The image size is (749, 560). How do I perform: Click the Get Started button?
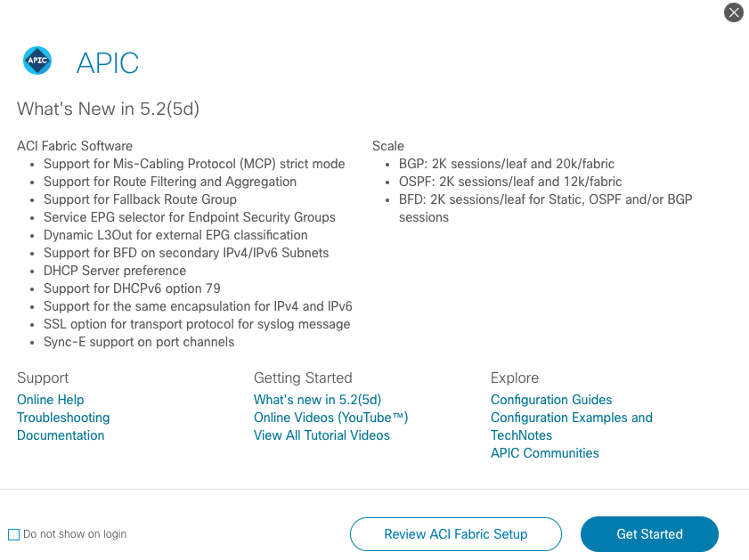(x=649, y=534)
